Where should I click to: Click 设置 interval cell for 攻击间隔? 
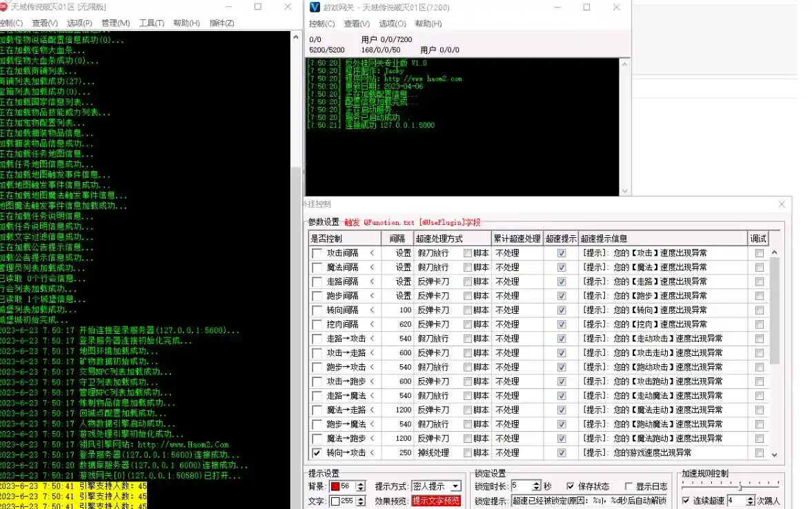[404, 253]
